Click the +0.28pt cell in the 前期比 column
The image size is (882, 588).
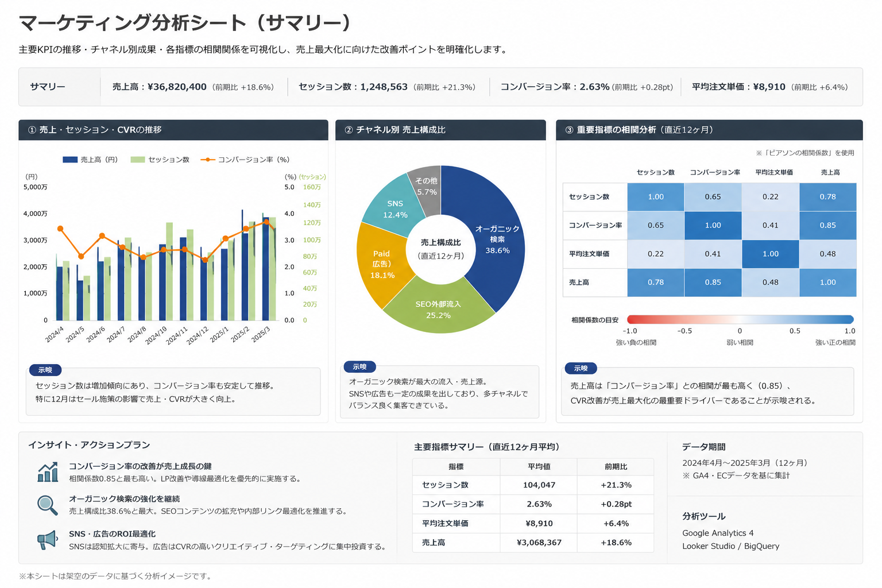point(616,504)
